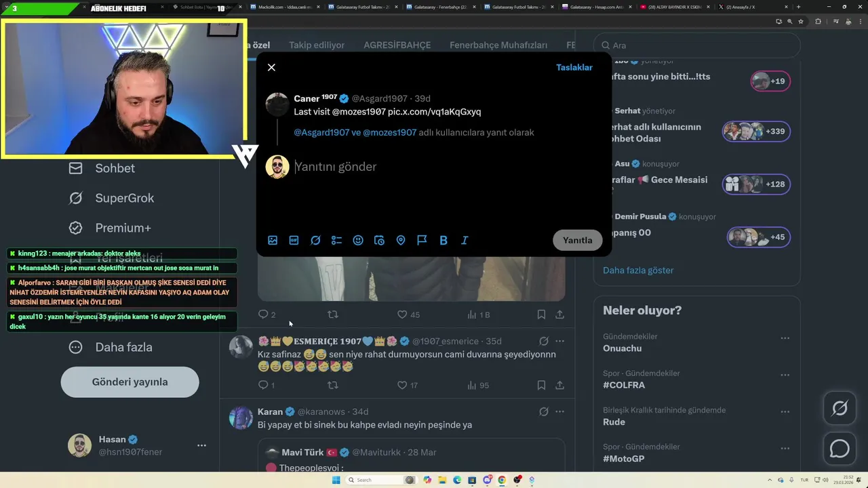Open more options on Karan's post

pos(559,411)
